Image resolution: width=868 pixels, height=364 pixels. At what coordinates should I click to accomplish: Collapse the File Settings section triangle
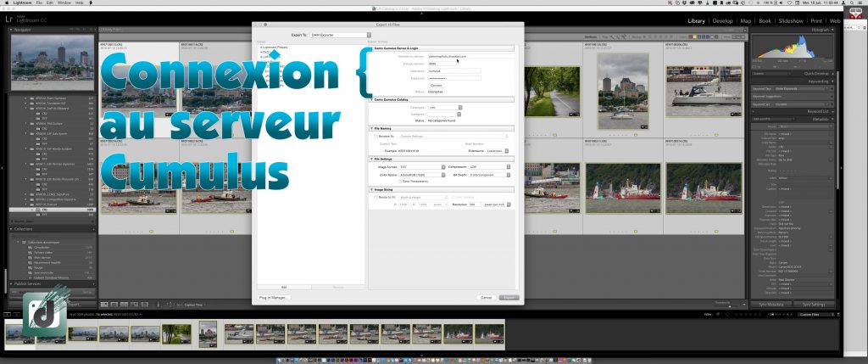point(371,159)
